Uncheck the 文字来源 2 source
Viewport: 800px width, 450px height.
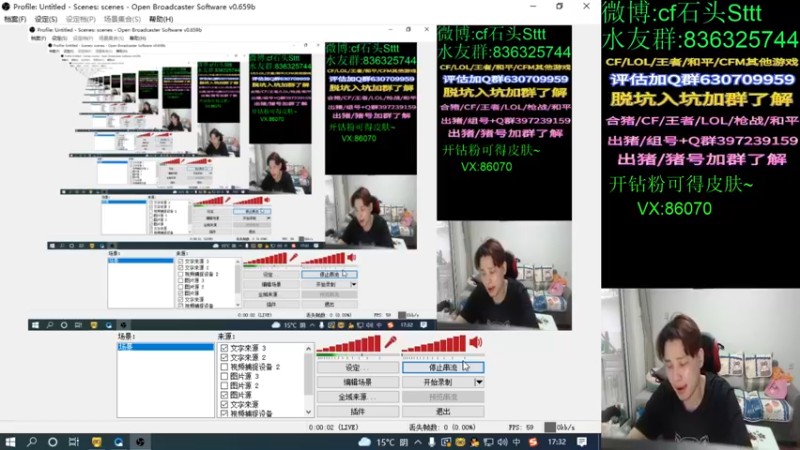[224, 357]
